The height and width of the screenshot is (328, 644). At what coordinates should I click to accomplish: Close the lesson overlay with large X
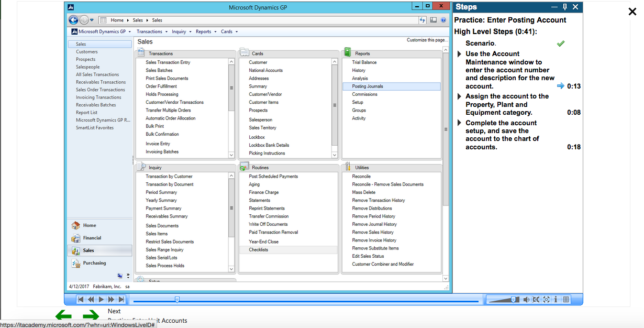[632, 12]
